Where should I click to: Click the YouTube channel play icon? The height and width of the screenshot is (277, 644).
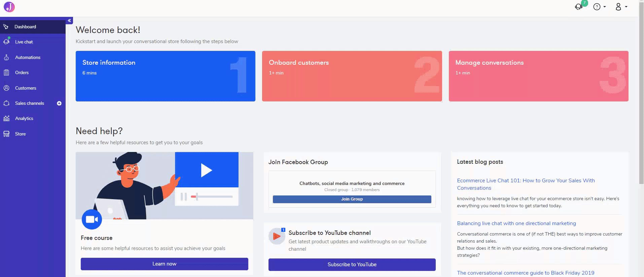277,236
